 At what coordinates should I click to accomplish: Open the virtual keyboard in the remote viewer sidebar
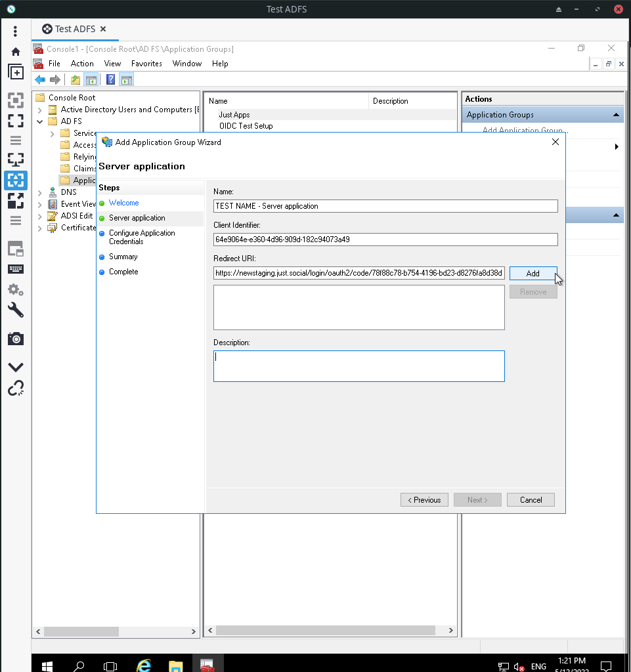click(16, 269)
